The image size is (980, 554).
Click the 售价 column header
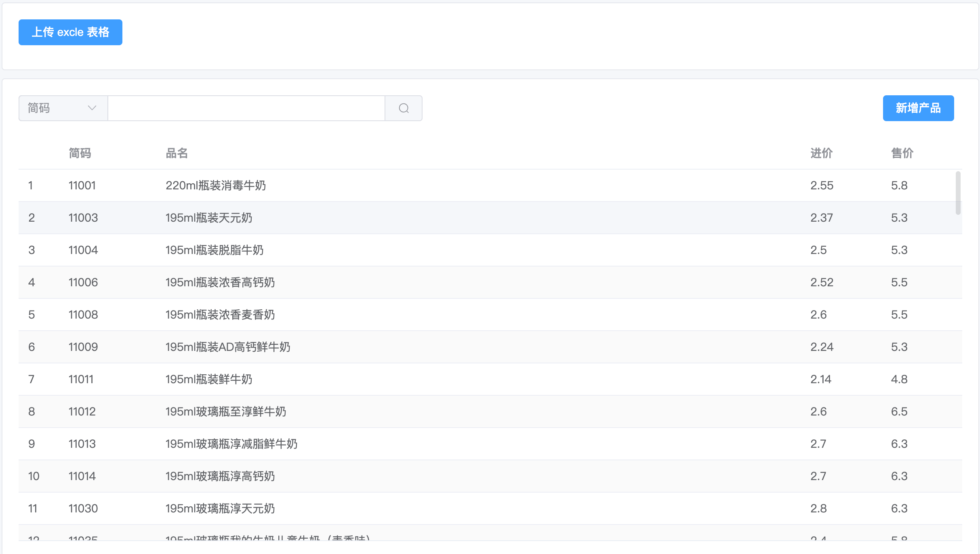902,153
